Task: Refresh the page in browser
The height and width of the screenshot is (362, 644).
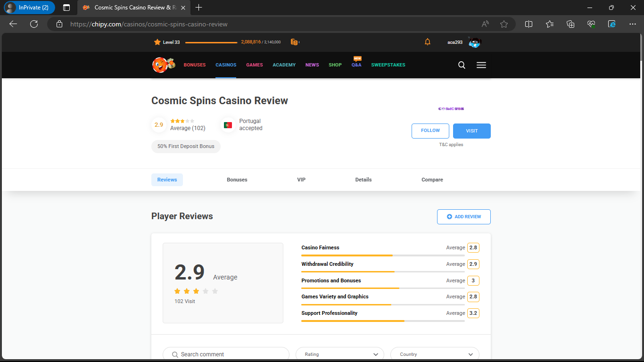Action: (x=34, y=24)
